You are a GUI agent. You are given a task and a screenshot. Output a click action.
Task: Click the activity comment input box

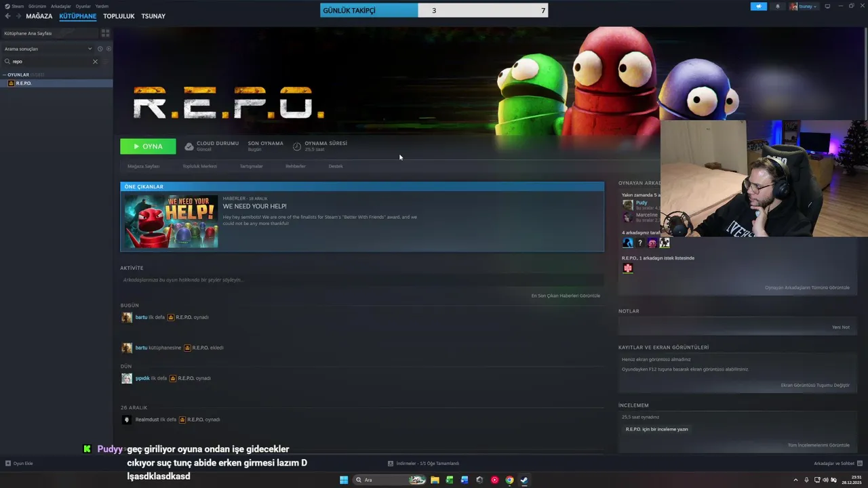[362, 280]
